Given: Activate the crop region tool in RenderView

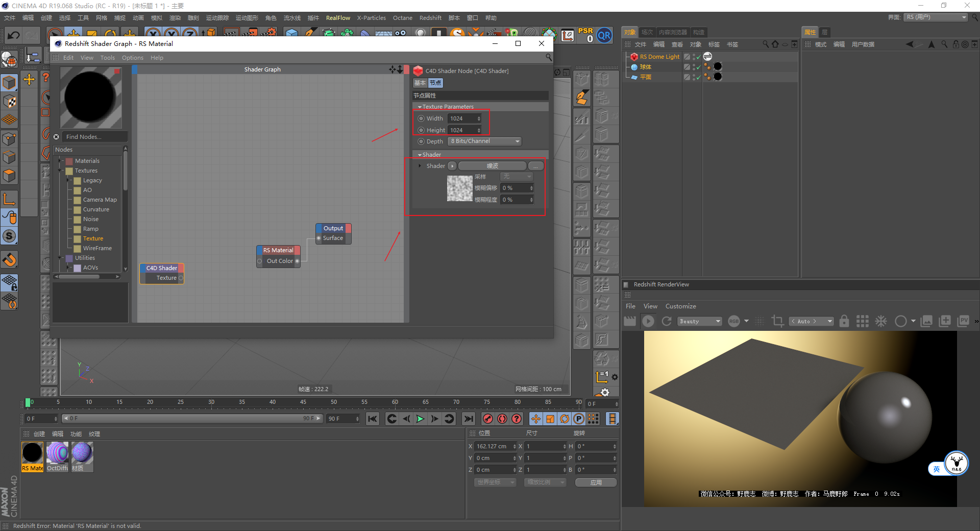Looking at the screenshot, I should point(777,321).
